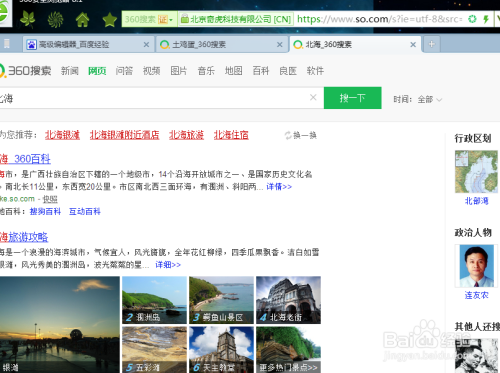Open the 互动百科 link
This screenshot has width=500, height=373.
pos(85,212)
